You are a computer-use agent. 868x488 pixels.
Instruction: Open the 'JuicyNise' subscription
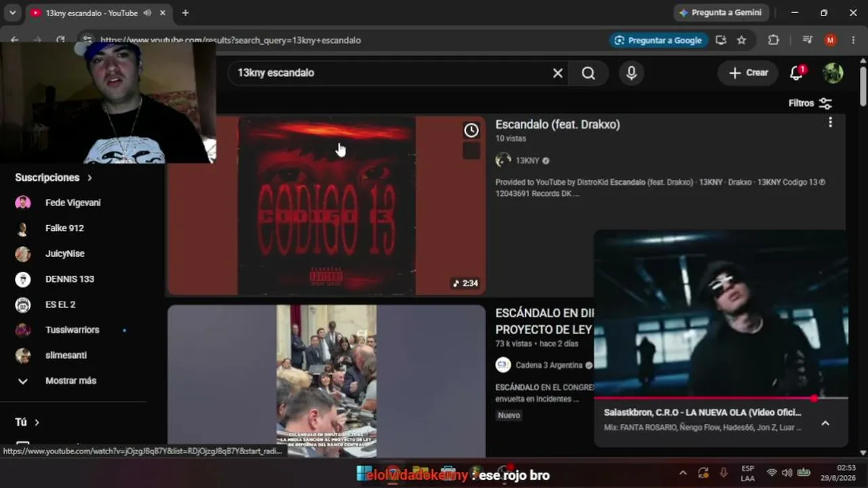coord(73,253)
